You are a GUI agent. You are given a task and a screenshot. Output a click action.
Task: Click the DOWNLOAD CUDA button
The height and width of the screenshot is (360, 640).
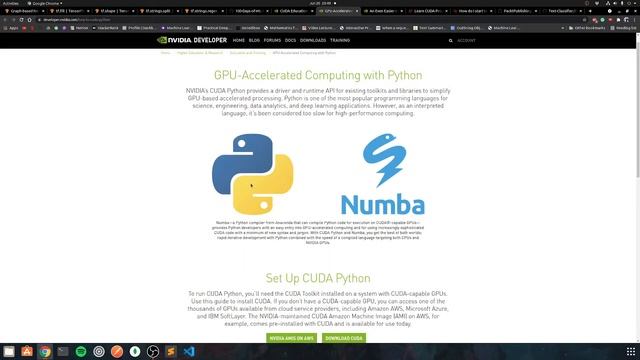[344, 338]
